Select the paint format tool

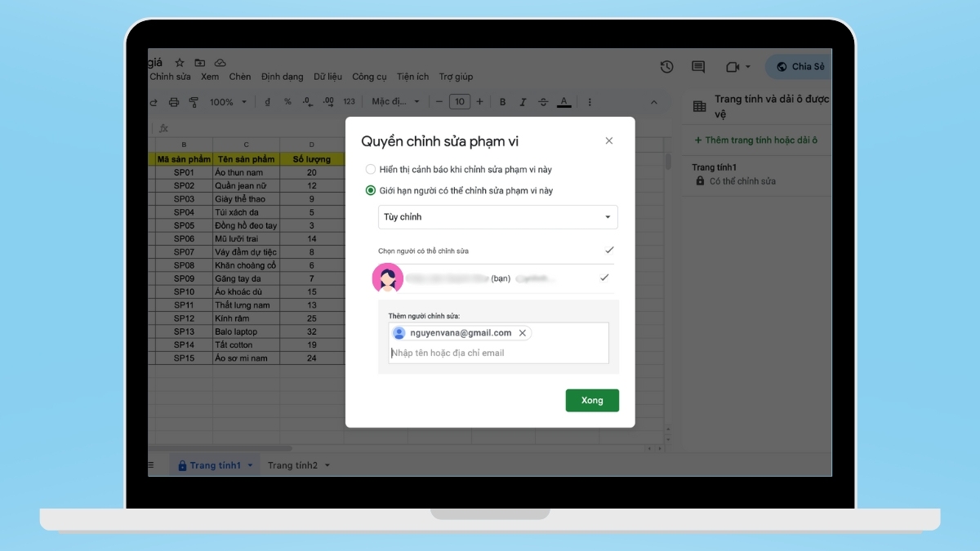[x=194, y=102]
